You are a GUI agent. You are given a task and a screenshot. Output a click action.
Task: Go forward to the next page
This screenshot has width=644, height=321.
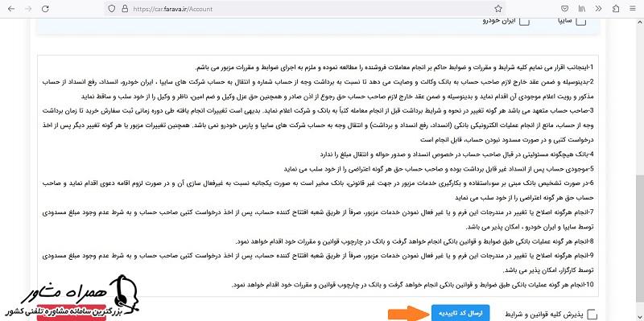pyautogui.click(x=28, y=9)
